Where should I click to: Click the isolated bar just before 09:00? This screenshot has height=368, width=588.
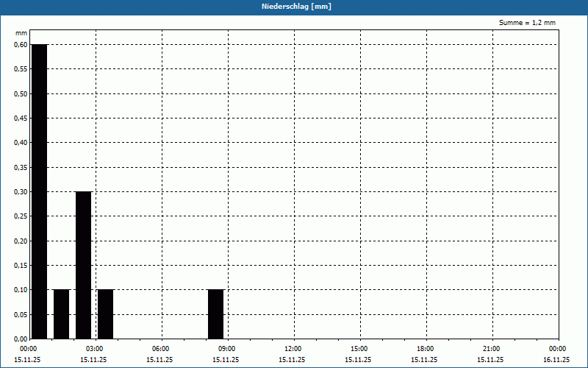[215, 314]
